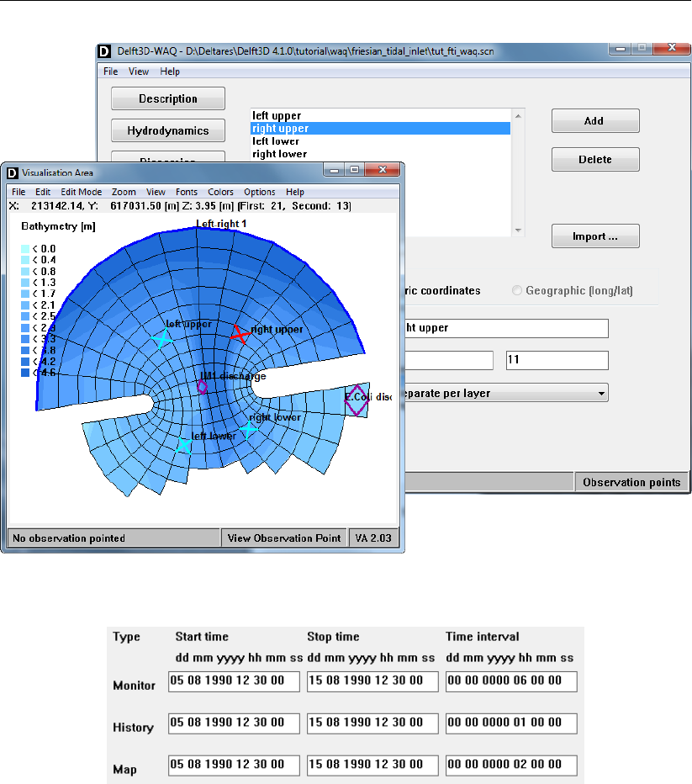Click the History time interval field
Screen dimensions: 692x784
[x=511, y=723]
